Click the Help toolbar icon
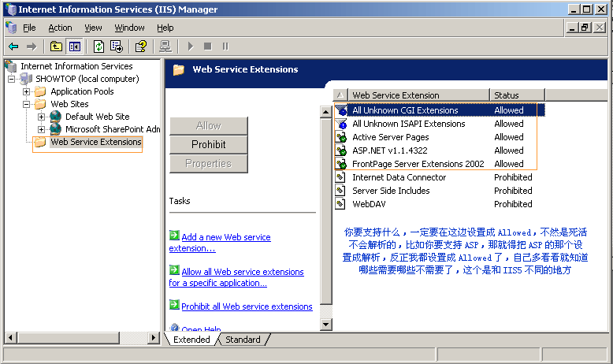The height and width of the screenshot is (364, 613). pyautogui.click(x=141, y=46)
